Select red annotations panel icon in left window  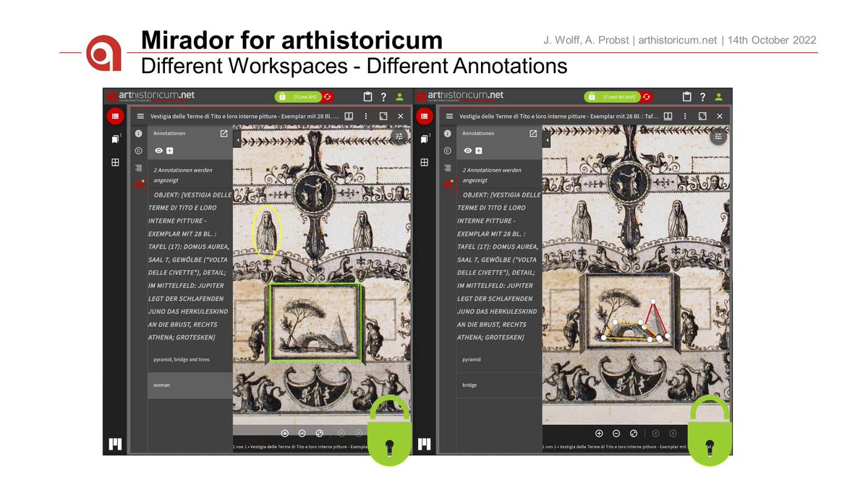138,184
